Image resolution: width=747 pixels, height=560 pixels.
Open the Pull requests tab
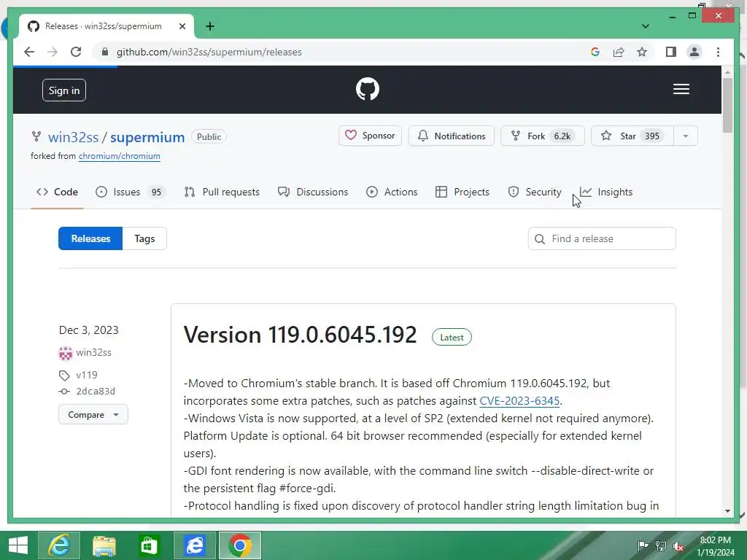[222, 192]
